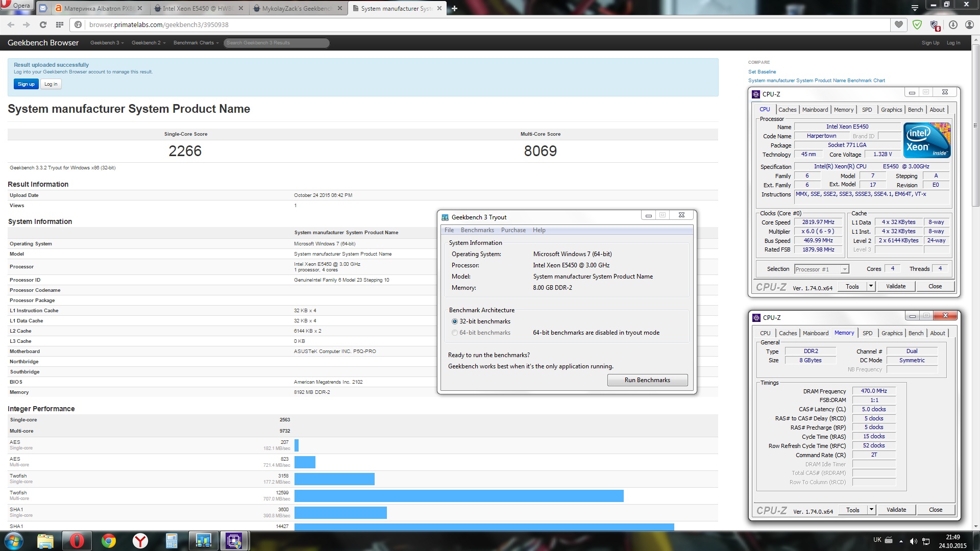Open CPU-Z taskbar icon
Screen dimensions: 980x551
click(x=234, y=541)
